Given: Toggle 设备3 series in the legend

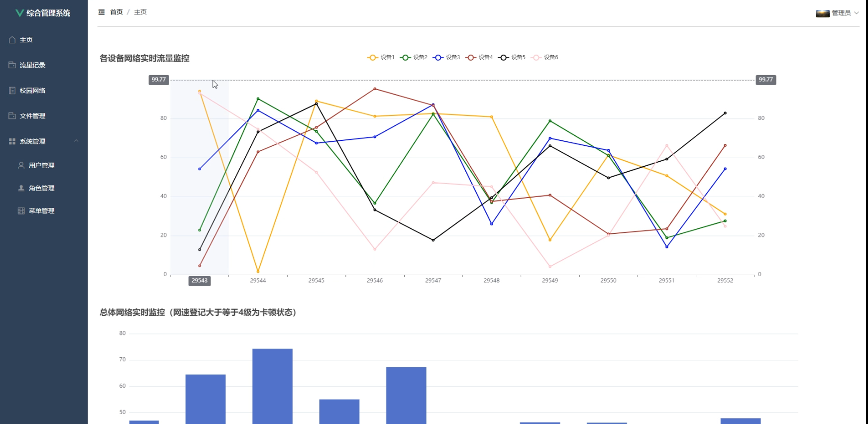Looking at the screenshot, I should [446, 58].
